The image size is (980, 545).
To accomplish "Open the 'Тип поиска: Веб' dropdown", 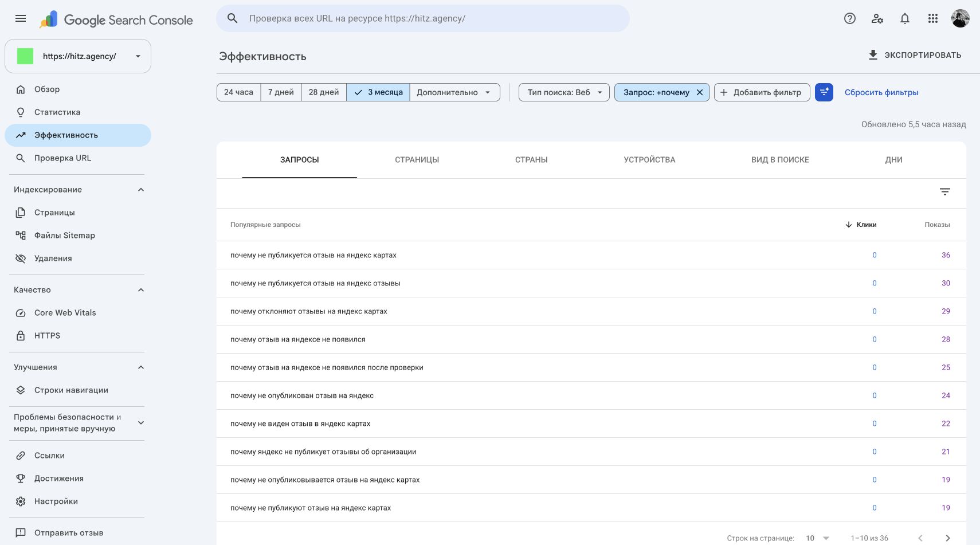I will (564, 92).
